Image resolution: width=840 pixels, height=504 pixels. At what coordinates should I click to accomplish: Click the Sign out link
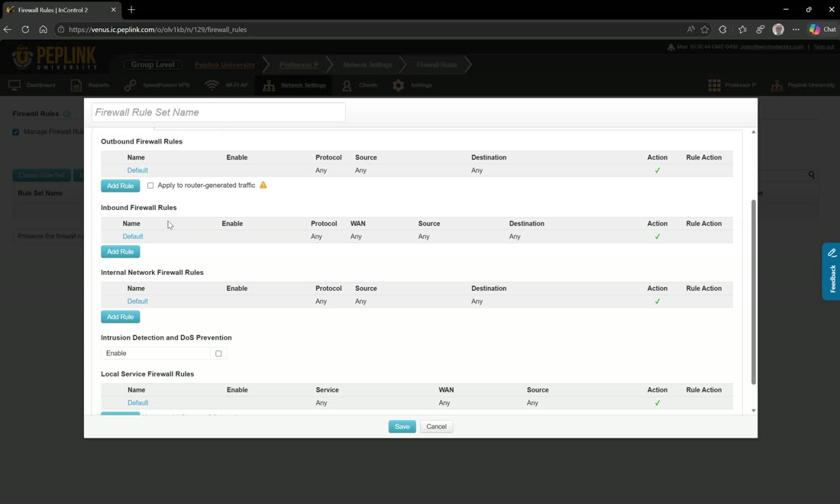[x=823, y=47]
